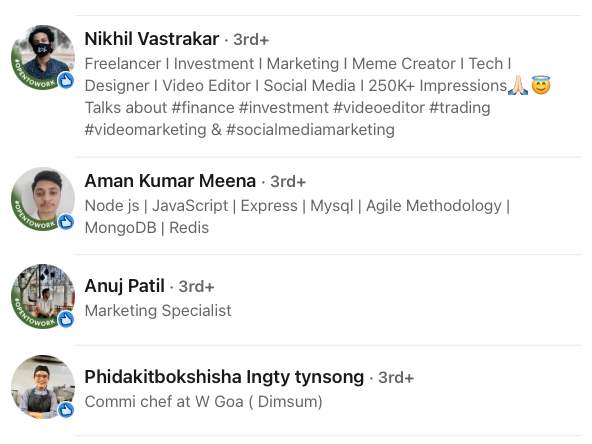The image size is (592, 444).
Task: Click the Node js JavaScript Express headline
Action: [x=298, y=217]
